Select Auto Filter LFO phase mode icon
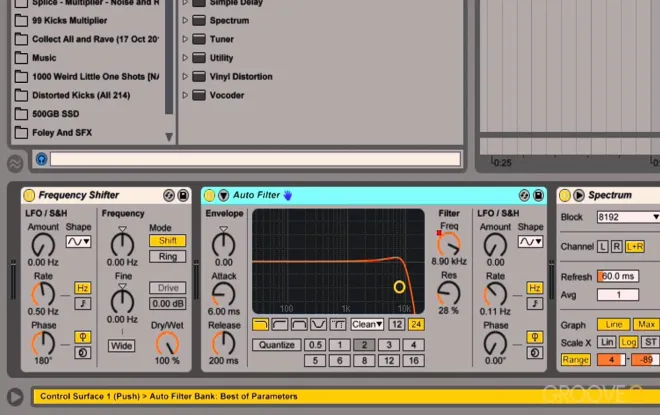660x415 pixels. pos(535,337)
